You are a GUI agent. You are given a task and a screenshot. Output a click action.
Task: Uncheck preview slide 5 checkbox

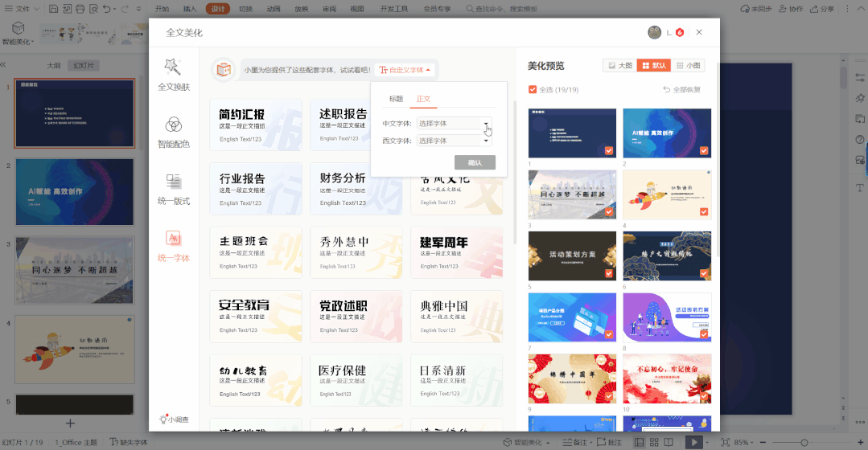coord(609,273)
